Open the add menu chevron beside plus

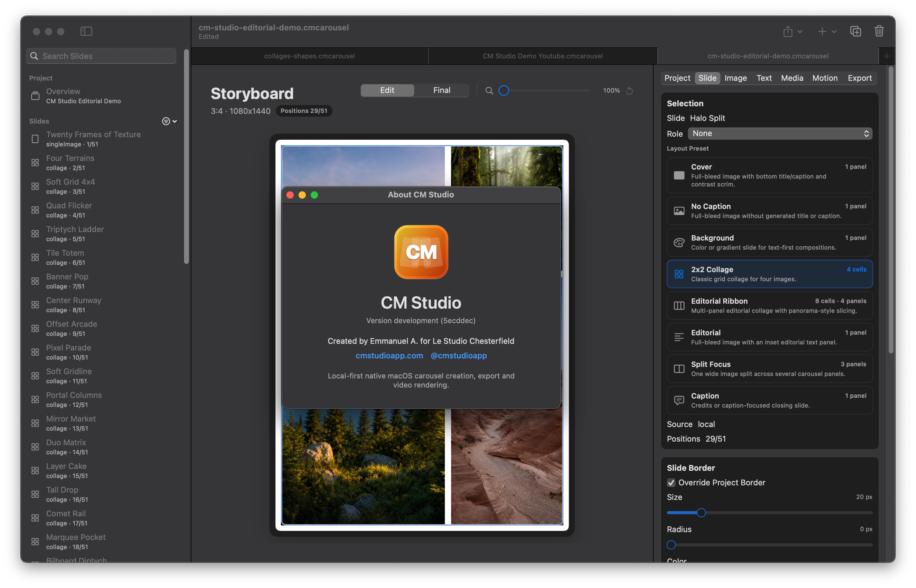834,32
